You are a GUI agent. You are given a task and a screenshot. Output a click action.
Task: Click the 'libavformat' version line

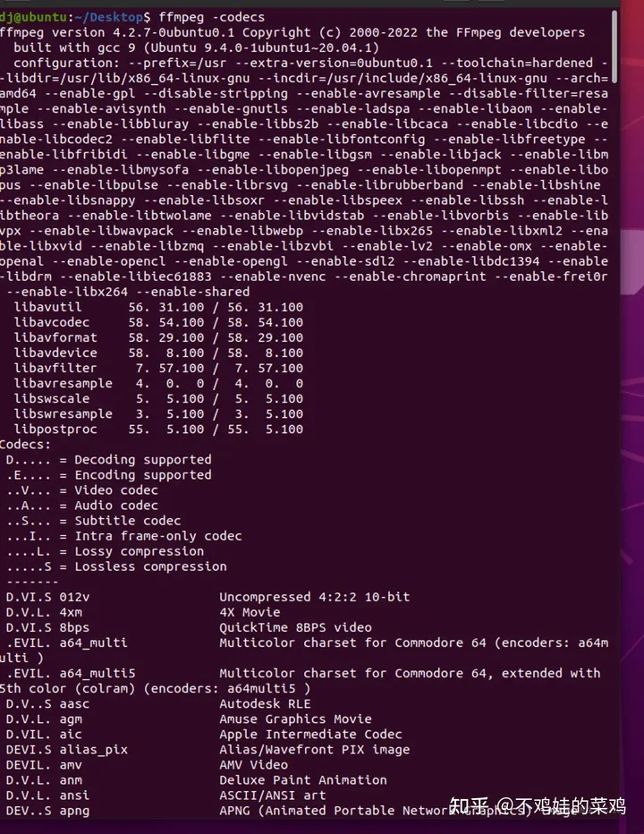[158, 337]
